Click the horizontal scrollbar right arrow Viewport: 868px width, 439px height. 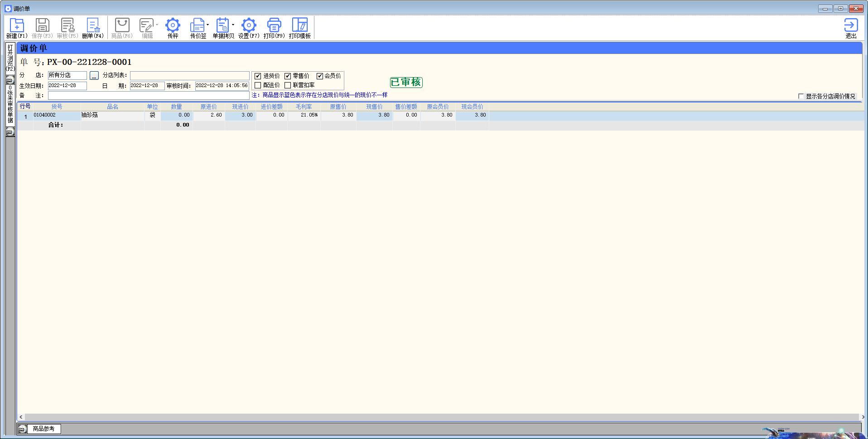pyautogui.click(x=863, y=417)
